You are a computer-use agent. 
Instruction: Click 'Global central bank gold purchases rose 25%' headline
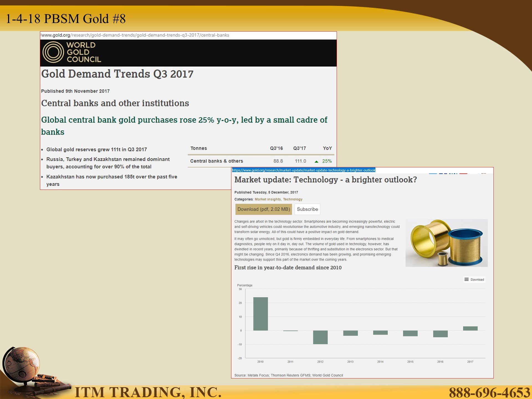coord(184,126)
